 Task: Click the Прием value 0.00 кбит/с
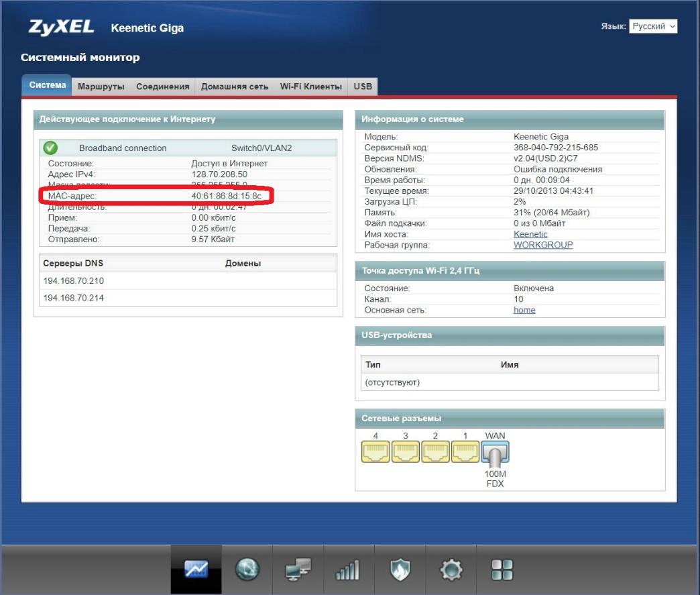[213, 217]
